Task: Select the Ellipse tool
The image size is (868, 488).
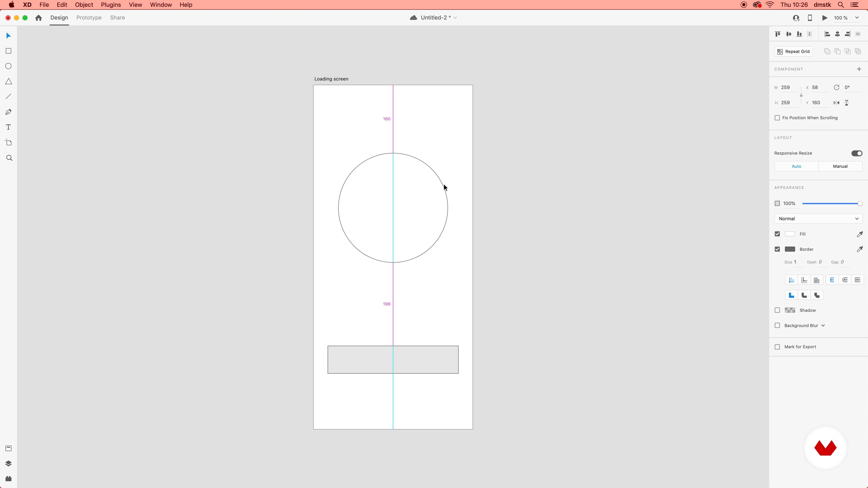Action: click(8, 66)
